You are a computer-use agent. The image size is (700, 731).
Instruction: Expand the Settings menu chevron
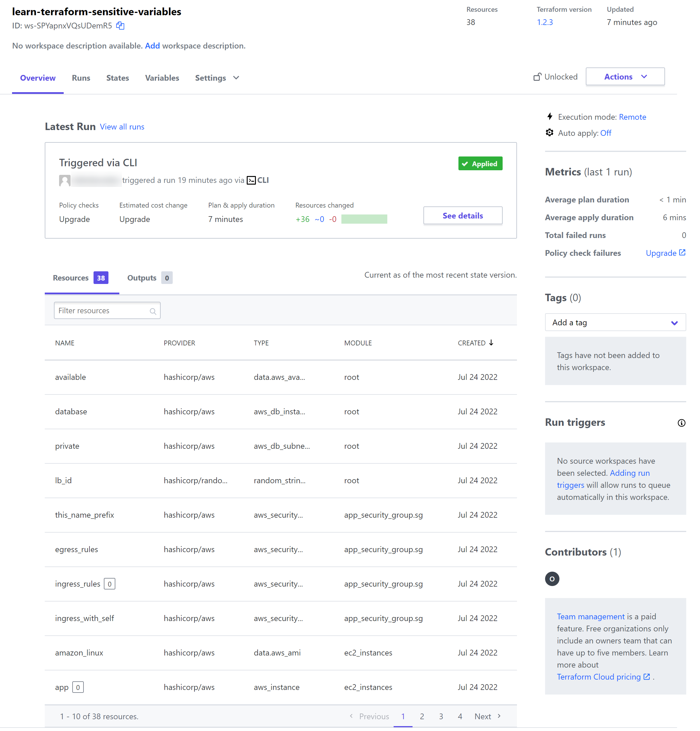236,78
